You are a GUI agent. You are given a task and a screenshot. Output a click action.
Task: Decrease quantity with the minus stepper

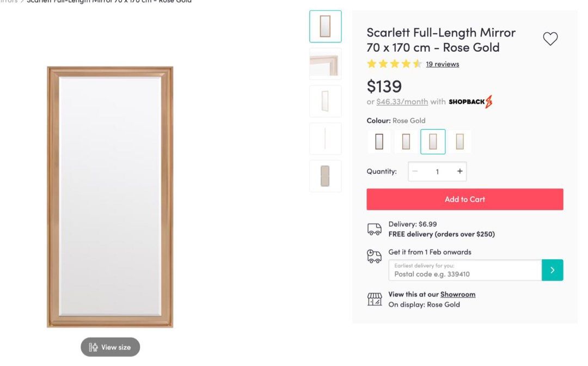click(x=414, y=172)
